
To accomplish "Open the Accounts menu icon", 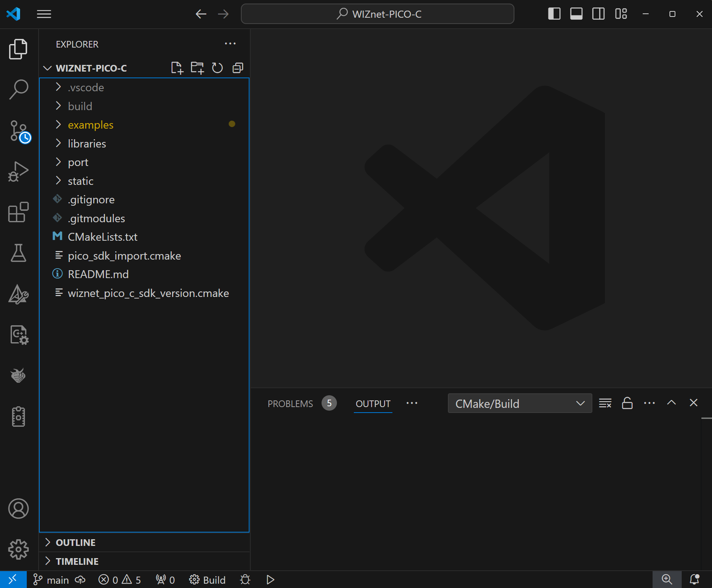I will [x=18, y=509].
